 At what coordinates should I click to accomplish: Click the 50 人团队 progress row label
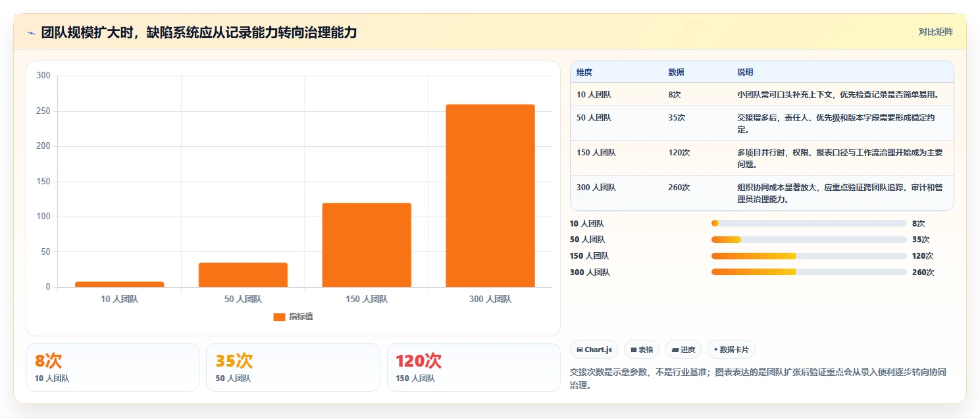click(587, 240)
